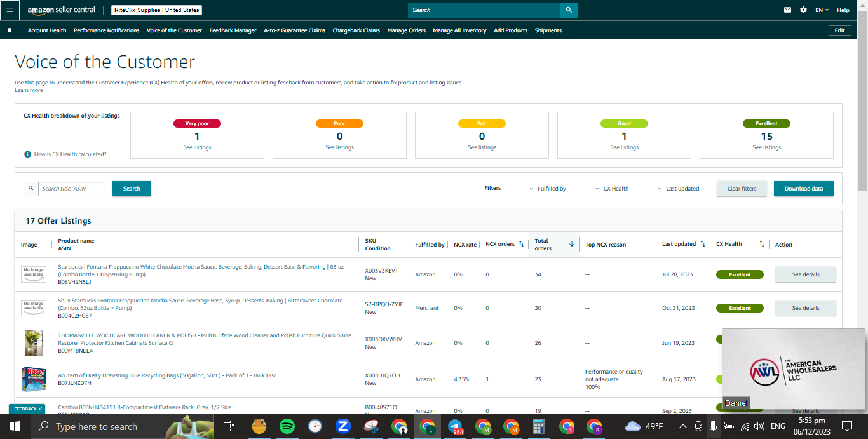
Task: Click the Edit button in navigation bar
Action: (840, 30)
